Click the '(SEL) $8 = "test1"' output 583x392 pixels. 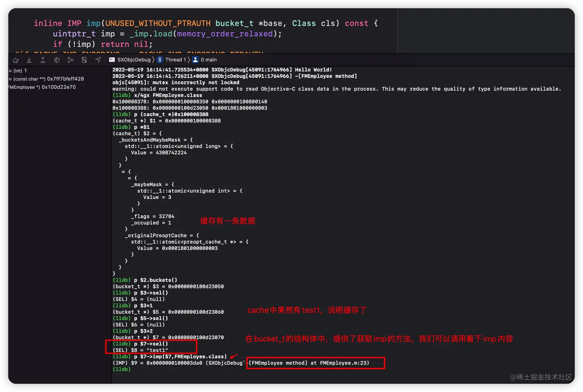140,350
